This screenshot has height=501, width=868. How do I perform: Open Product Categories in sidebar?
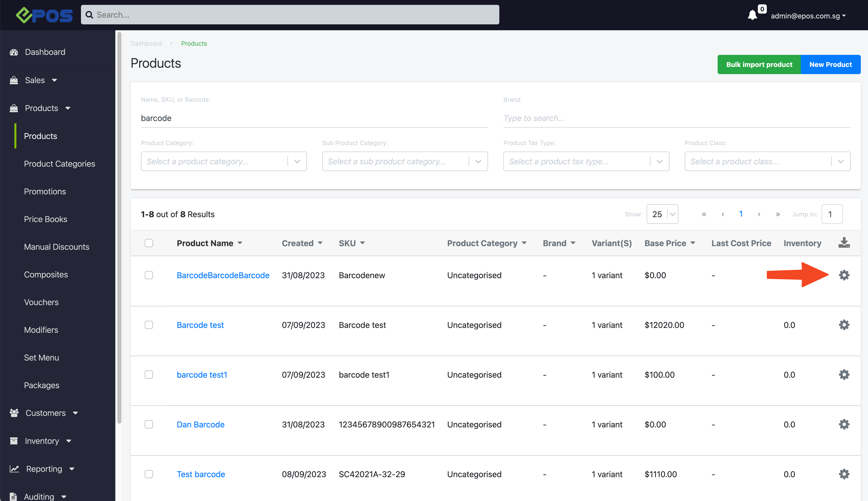[59, 164]
